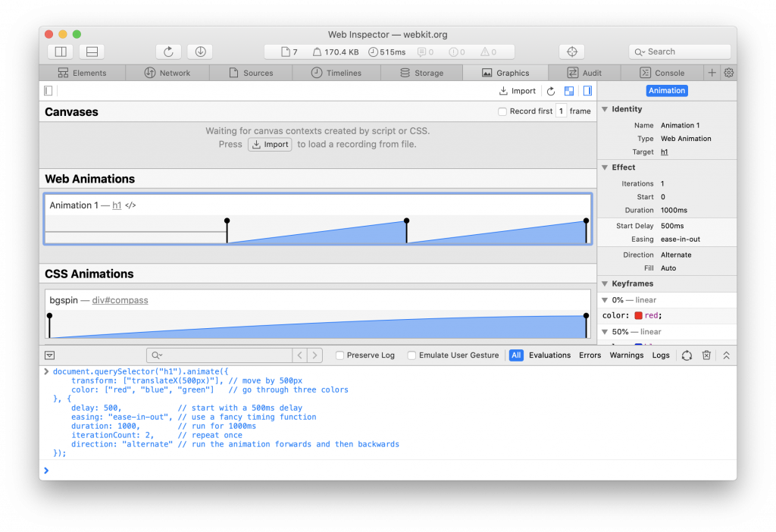Clear log on reload icon
Viewport: 776px width, 532px height.
click(x=687, y=355)
